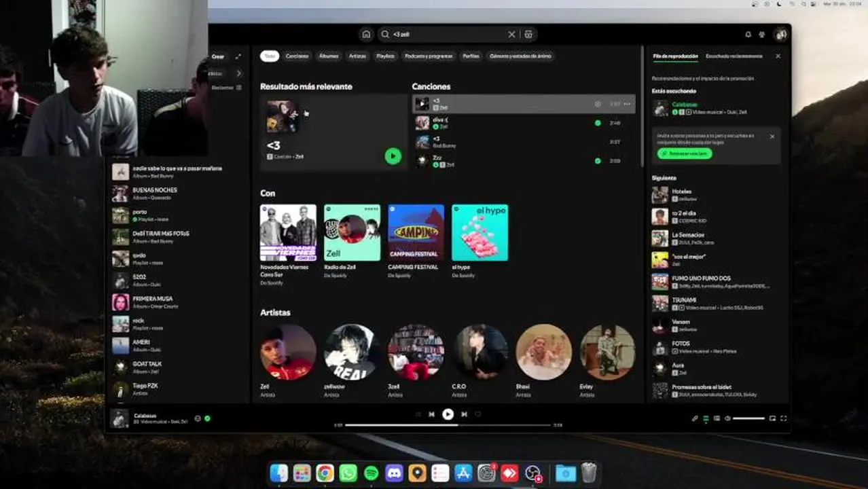Open the friend activity icon
The height and width of the screenshot is (489, 868).
pyautogui.click(x=762, y=34)
